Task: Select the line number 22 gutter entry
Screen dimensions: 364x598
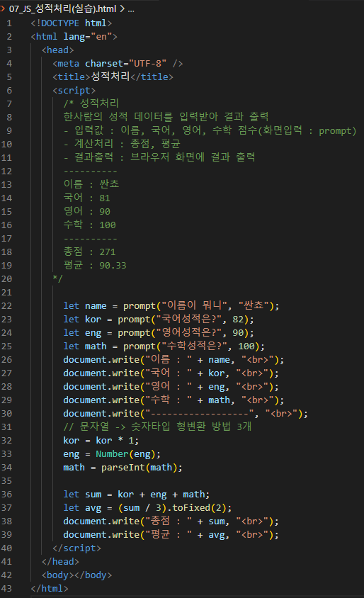Action: pyautogui.click(x=7, y=306)
